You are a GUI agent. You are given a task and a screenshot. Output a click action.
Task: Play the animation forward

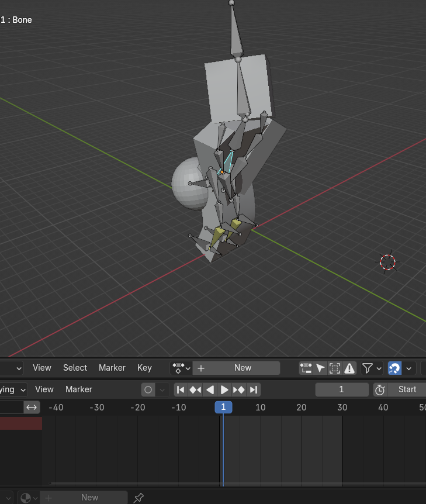[224, 390]
